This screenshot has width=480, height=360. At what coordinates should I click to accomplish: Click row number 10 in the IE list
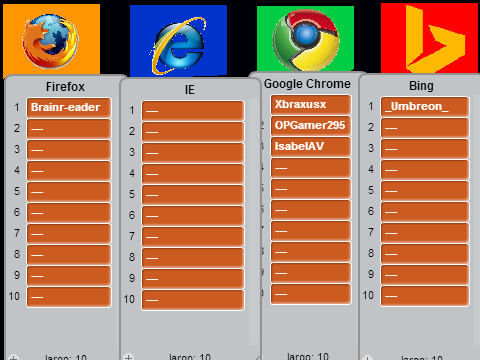[x=129, y=299]
